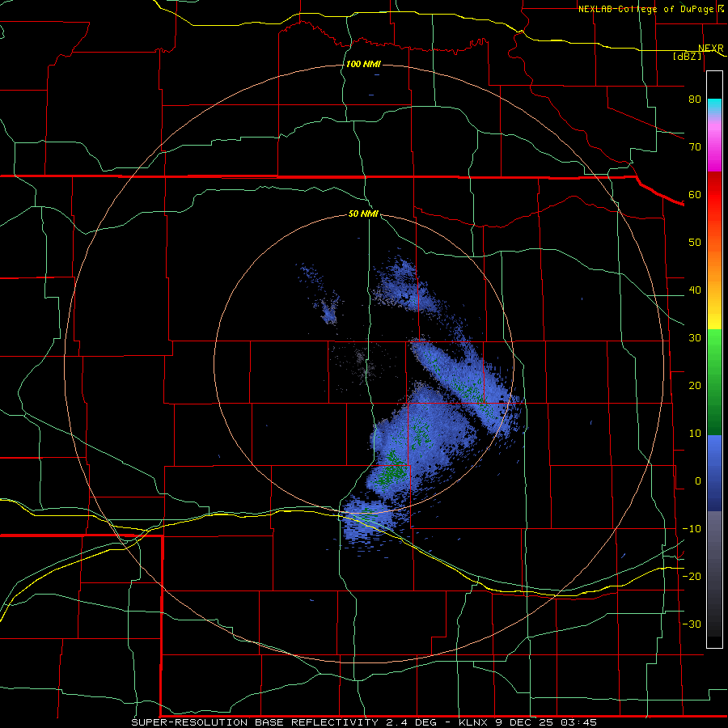This screenshot has height=728, width=728.
Task: Click the Super-Resolution Base Reflectivity caption
Action: (x=255, y=722)
